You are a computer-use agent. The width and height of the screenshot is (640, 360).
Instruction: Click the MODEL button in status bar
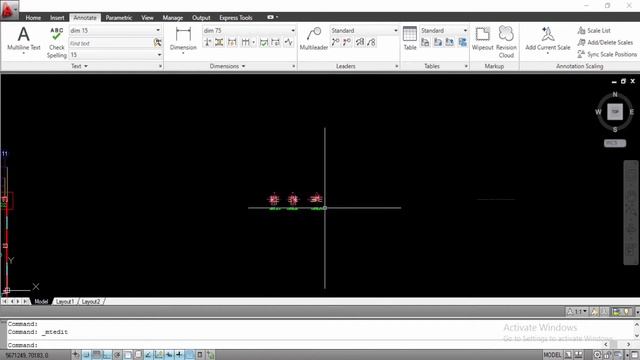[x=552, y=355]
